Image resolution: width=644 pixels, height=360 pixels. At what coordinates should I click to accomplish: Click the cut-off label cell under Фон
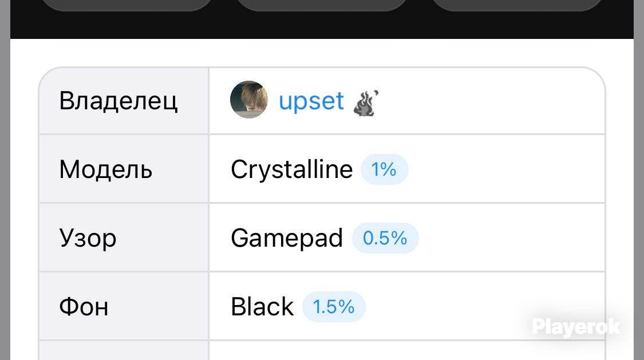click(x=124, y=351)
